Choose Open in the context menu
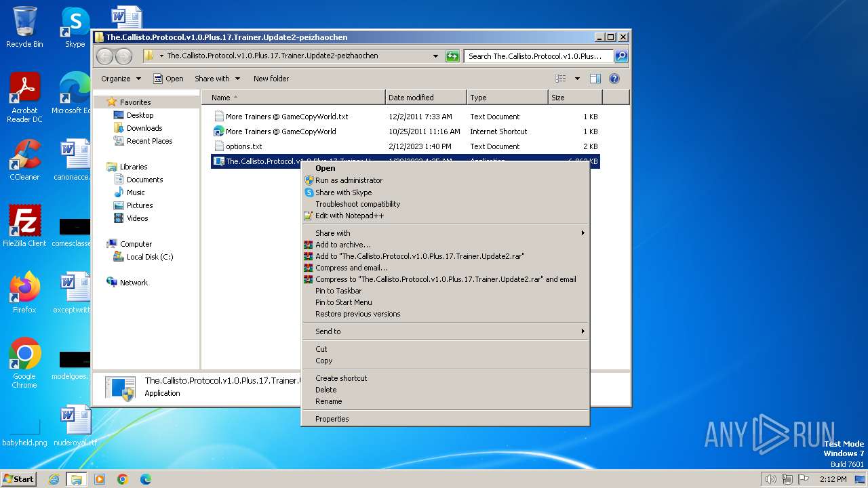The height and width of the screenshot is (488, 868). tap(445, 168)
